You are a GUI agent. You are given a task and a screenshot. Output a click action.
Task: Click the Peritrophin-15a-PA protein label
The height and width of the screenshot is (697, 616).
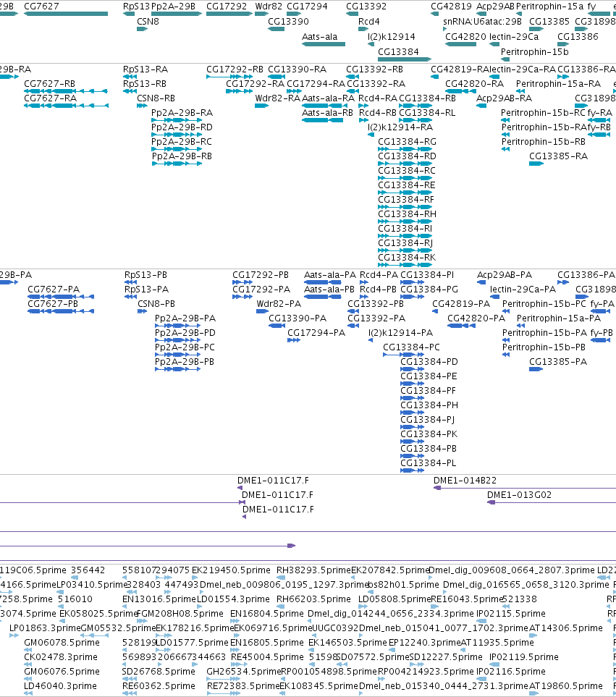click(x=559, y=318)
